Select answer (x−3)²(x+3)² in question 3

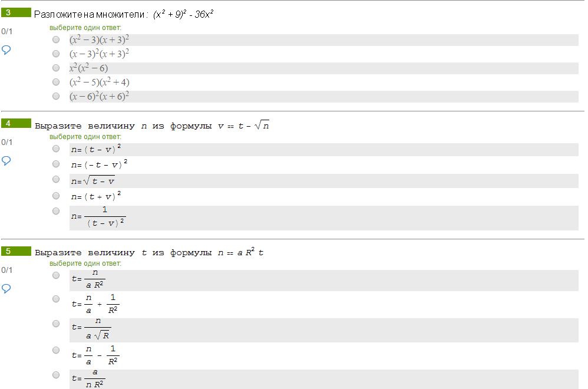click(56, 54)
